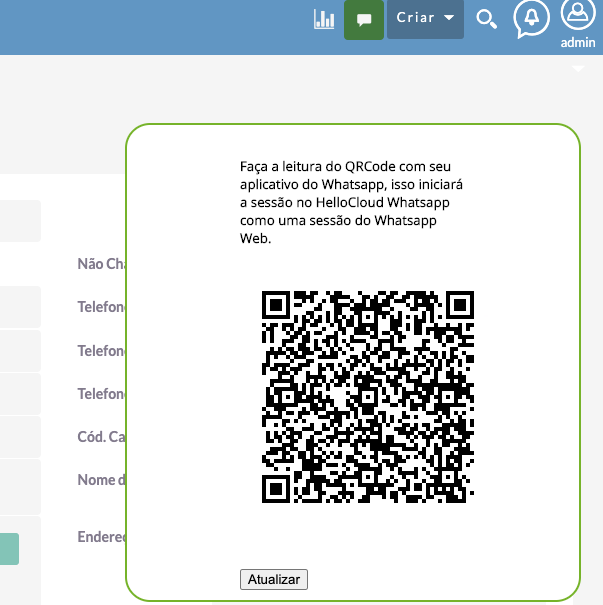Open the magnifier search icon
The height and width of the screenshot is (605, 603).
(486, 19)
